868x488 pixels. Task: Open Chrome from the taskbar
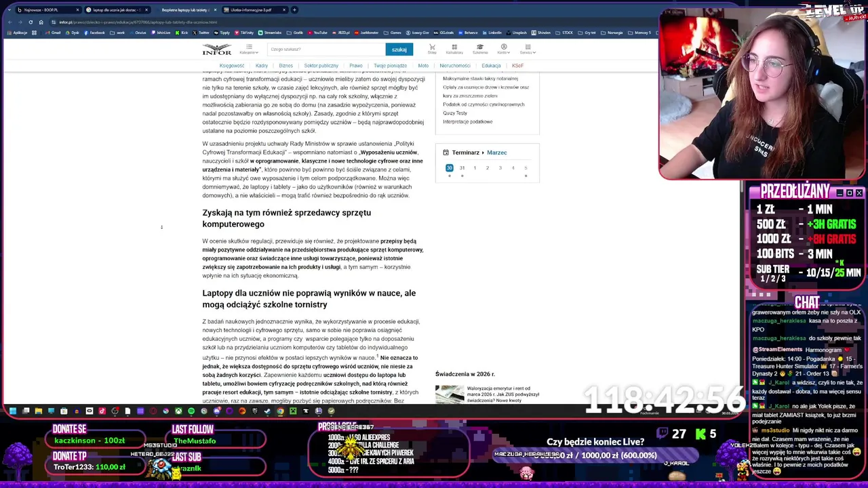(280, 411)
